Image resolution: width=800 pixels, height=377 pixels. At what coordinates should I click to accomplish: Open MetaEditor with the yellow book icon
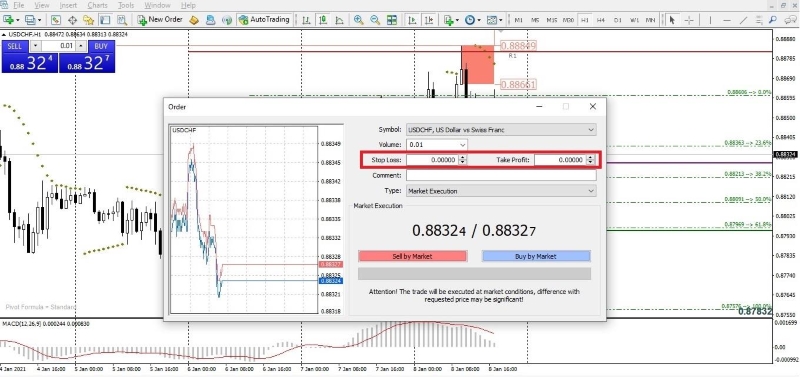(194, 20)
